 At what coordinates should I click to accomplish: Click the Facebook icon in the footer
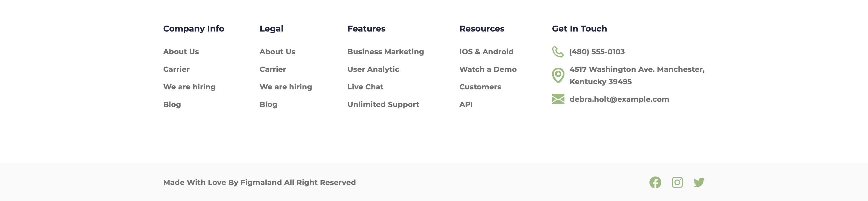(655, 182)
